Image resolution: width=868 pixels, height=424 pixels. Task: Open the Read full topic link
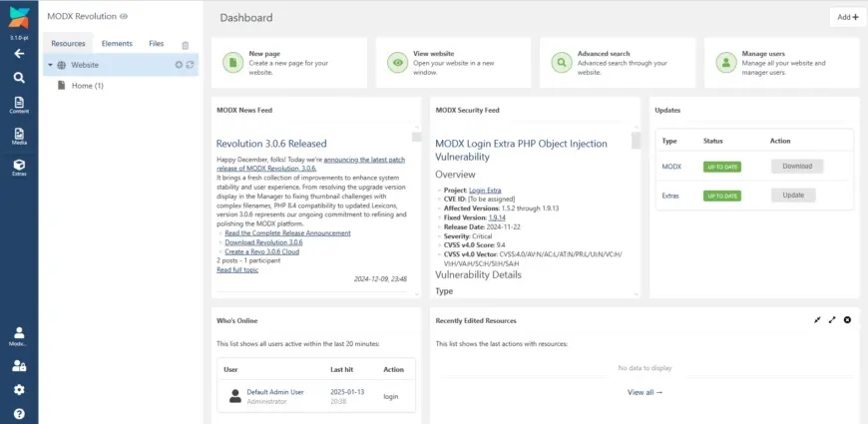[237, 269]
